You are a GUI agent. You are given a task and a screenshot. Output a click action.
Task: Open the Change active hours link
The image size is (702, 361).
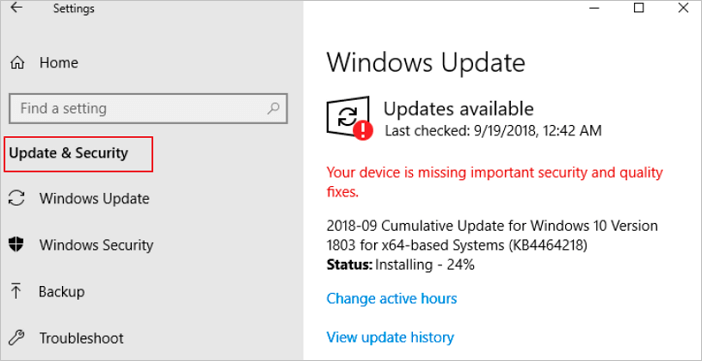click(392, 298)
